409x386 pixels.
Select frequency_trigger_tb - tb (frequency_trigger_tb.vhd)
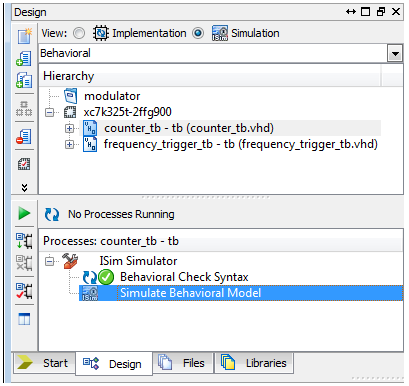241,144
